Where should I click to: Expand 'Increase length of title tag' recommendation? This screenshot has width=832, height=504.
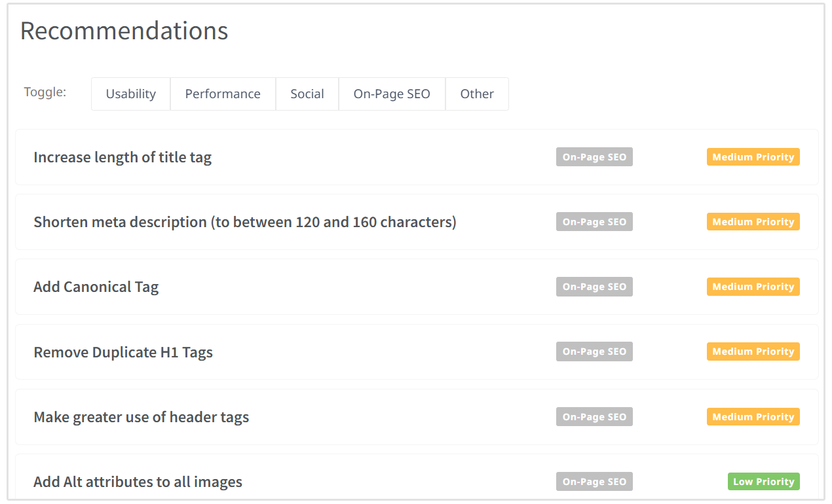click(x=123, y=157)
